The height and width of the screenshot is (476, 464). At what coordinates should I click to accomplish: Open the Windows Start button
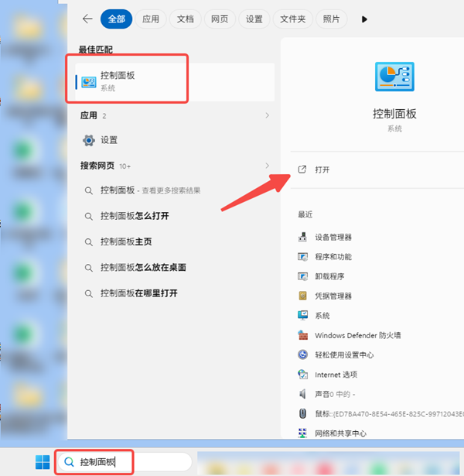tap(41, 462)
